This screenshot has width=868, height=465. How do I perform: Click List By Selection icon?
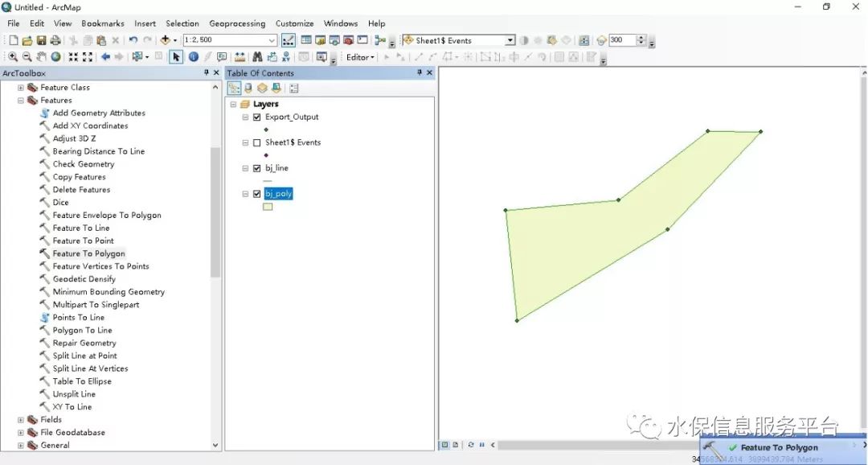276,88
